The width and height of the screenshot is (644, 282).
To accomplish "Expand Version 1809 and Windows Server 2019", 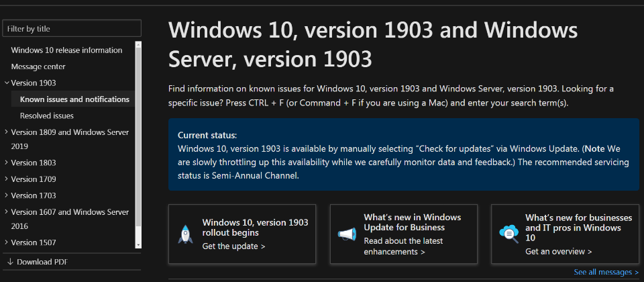I will 7,132.
